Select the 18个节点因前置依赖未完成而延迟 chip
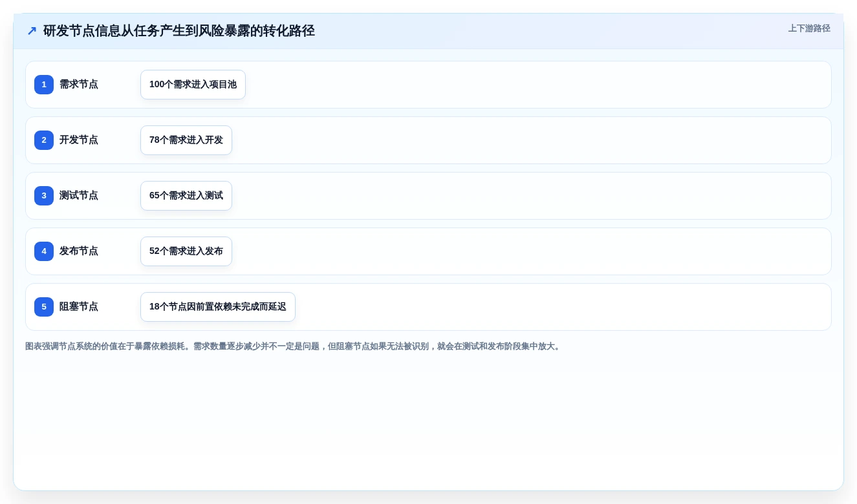Viewport: 857px width, 504px height. click(x=218, y=307)
